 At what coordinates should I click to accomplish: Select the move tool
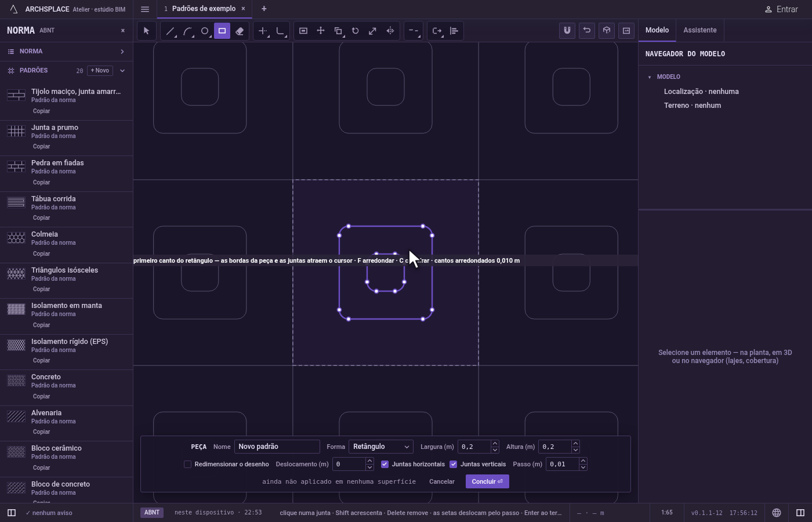coord(321,31)
